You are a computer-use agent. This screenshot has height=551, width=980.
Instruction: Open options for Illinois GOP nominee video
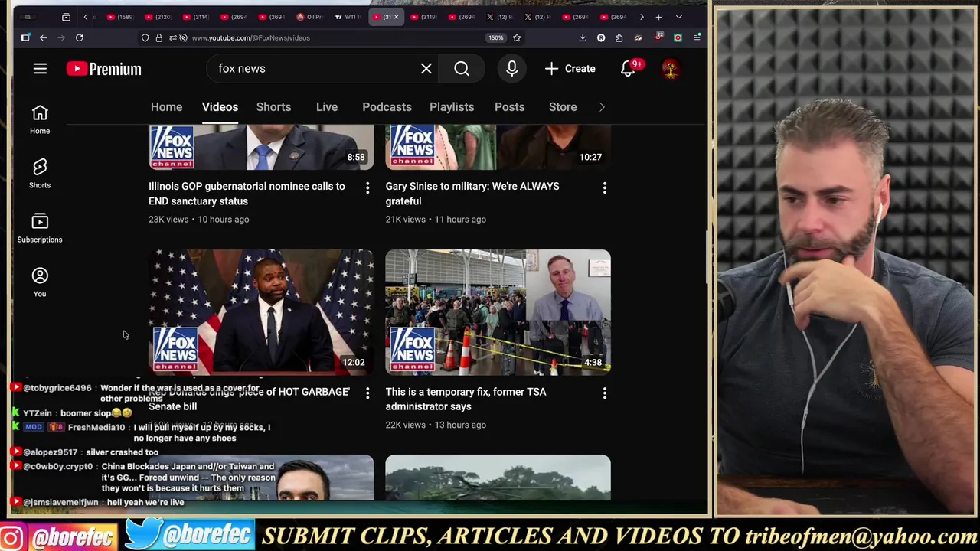(367, 187)
